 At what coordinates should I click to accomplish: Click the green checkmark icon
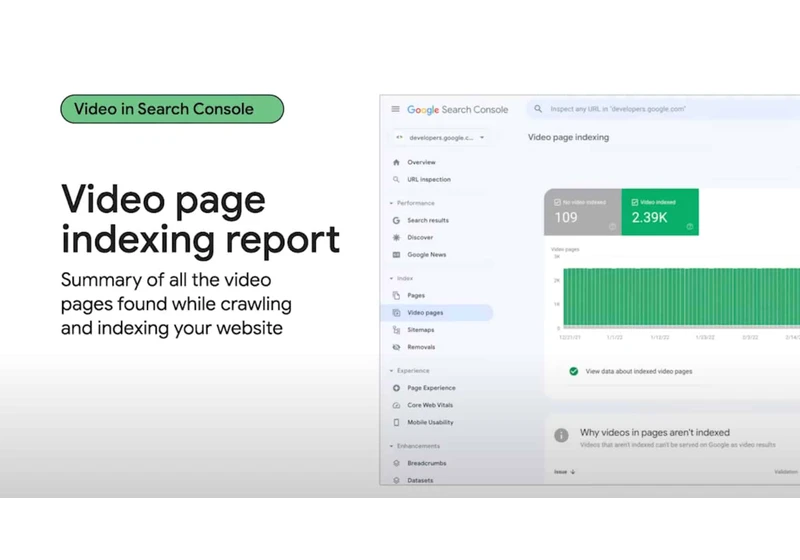pyautogui.click(x=573, y=371)
